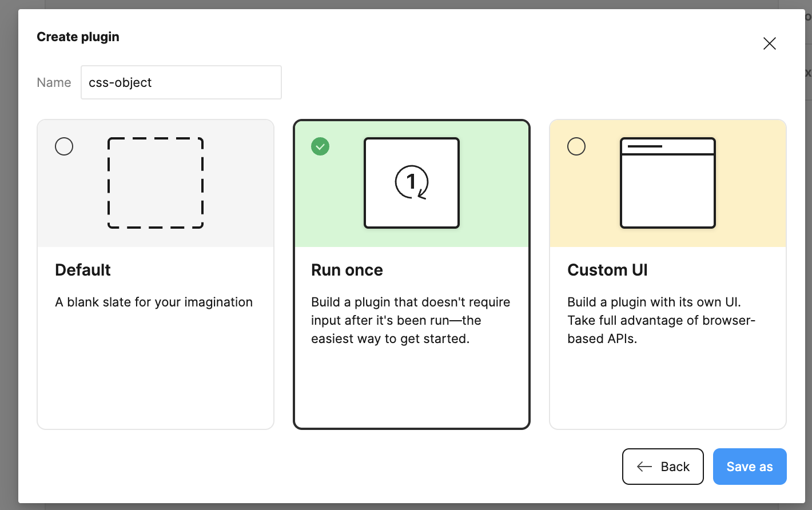The height and width of the screenshot is (510, 812).
Task: Click the Run once description paragraph
Action: (411, 320)
